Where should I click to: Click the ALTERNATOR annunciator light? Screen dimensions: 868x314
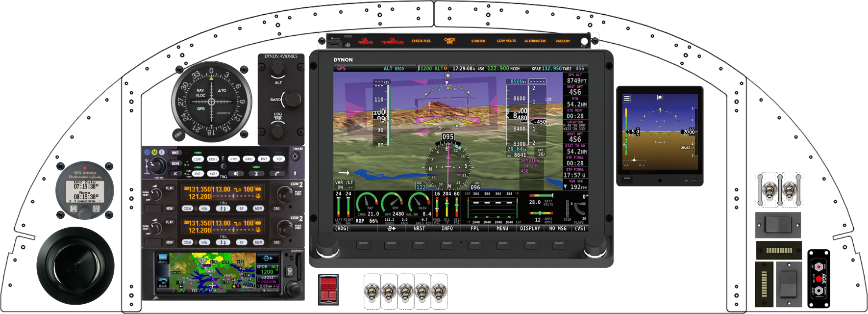click(x=535, y=41)
